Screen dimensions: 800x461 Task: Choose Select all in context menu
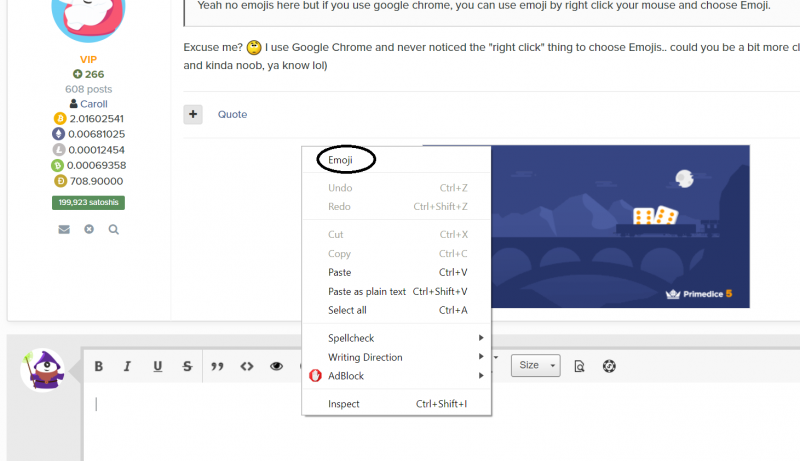tap(397, 310)
